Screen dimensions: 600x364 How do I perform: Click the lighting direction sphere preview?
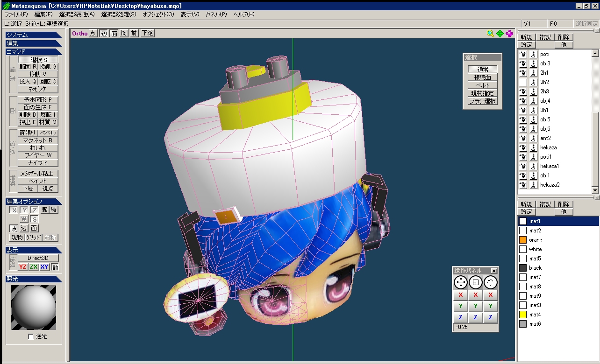click(34, 308)
